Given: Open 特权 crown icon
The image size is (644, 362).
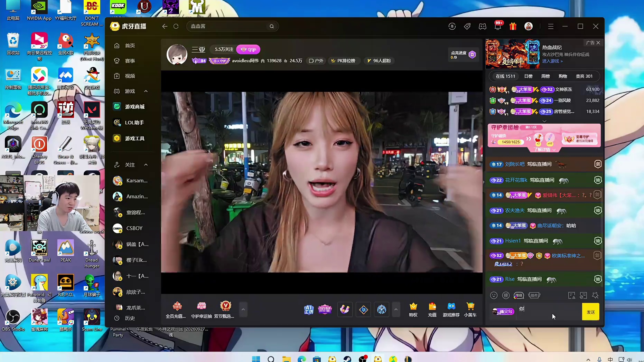Looking at the screenshot, I should (x=413, y=309).
